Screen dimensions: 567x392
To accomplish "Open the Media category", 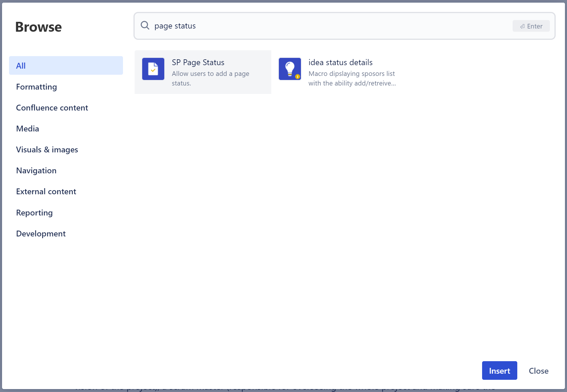I will click(66, 129).
